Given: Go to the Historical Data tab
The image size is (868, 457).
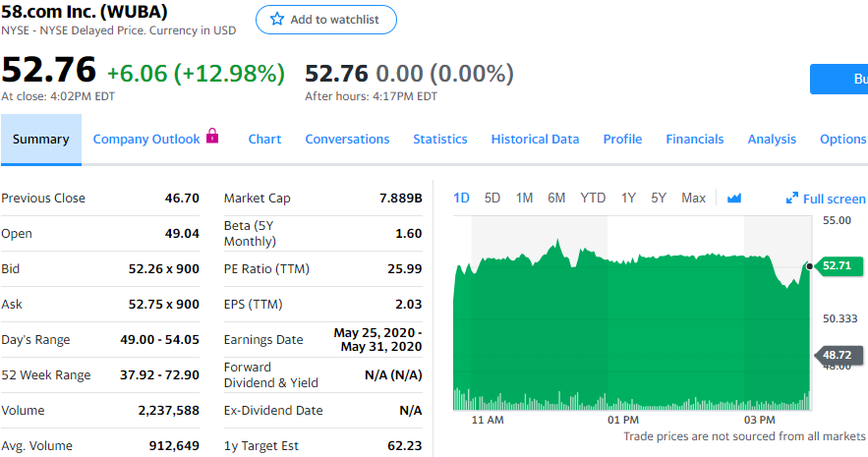Looking at the screenshot, I should pos(535,140).
